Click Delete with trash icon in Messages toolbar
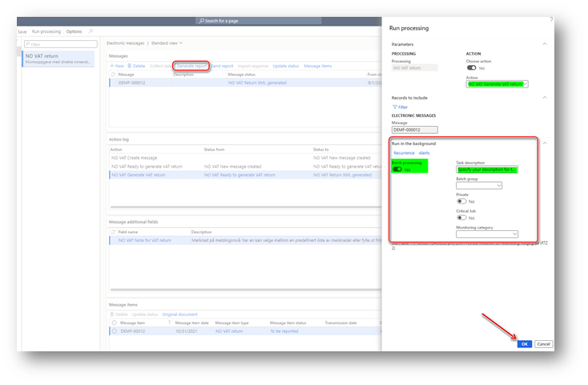 [x=136, y=66]
